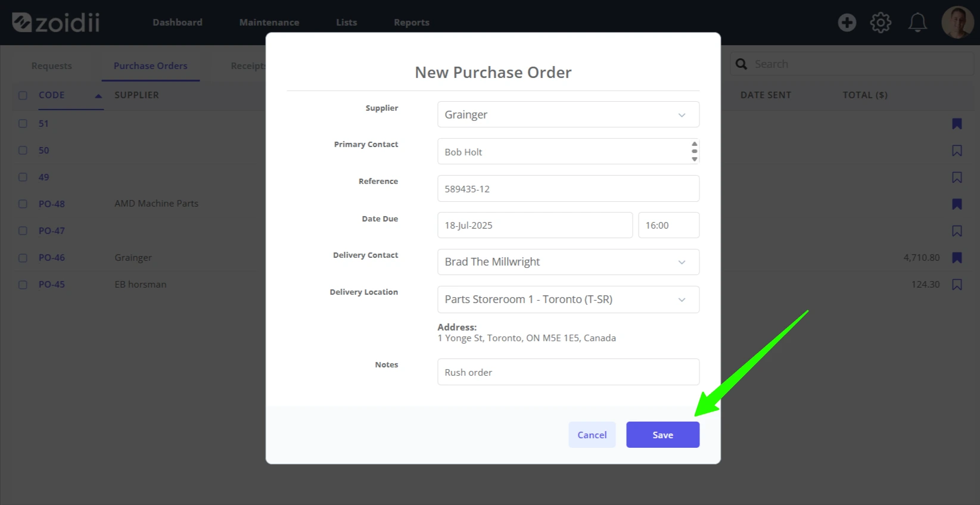Click the Reference field 589435-12

568,189
